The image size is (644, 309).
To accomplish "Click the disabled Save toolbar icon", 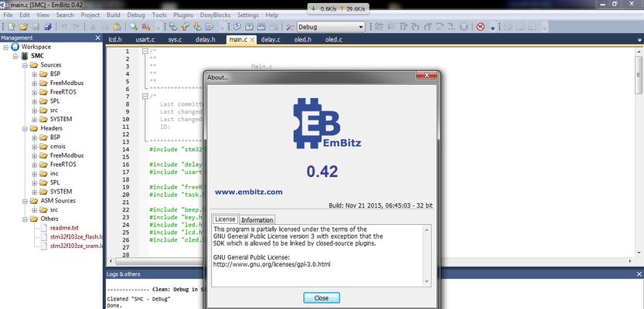I will pyautogui.click(x=36, y=27).
